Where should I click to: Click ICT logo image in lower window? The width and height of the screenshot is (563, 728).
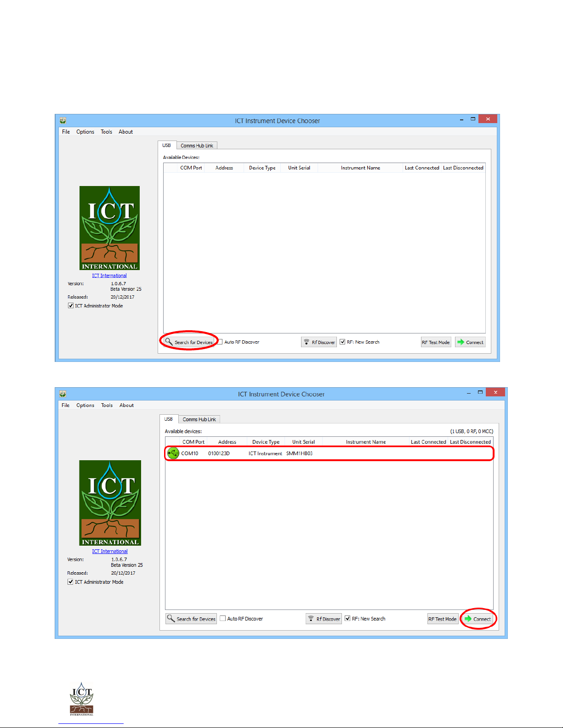point(110,503)
